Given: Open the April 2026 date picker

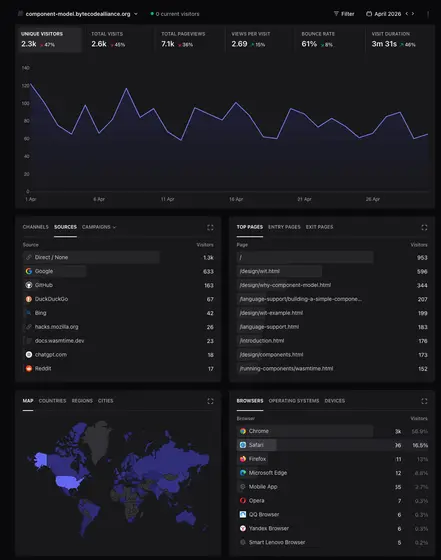Looking at the screenshot, I should (384, 14).
